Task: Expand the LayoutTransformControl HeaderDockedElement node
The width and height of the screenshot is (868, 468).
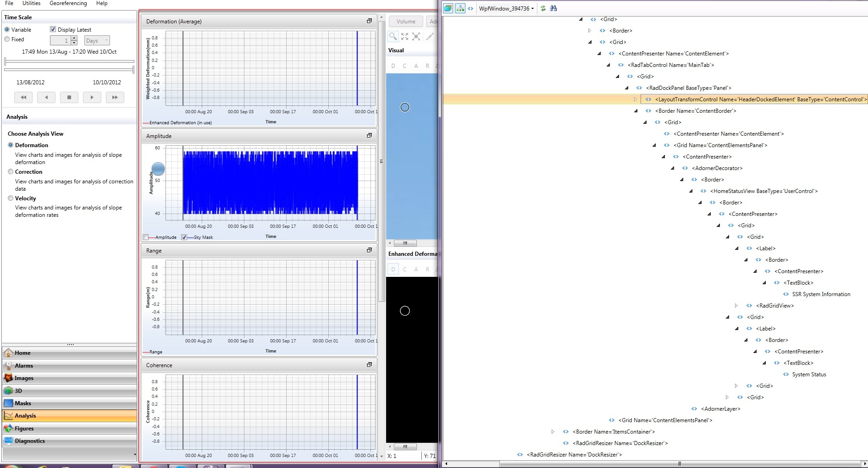Action: [x=636, y=99]
